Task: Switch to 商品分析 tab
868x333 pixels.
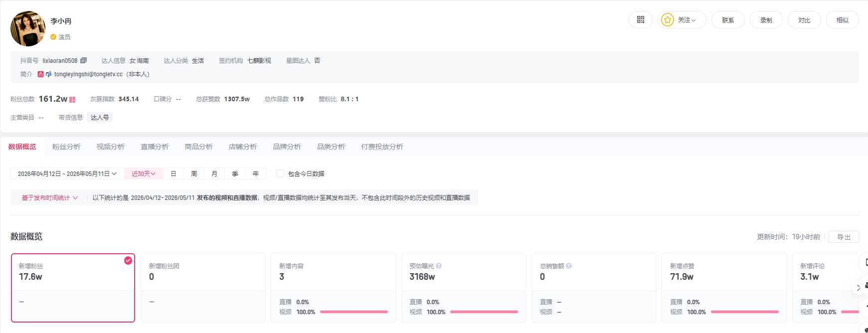Action: pos(198,147)
